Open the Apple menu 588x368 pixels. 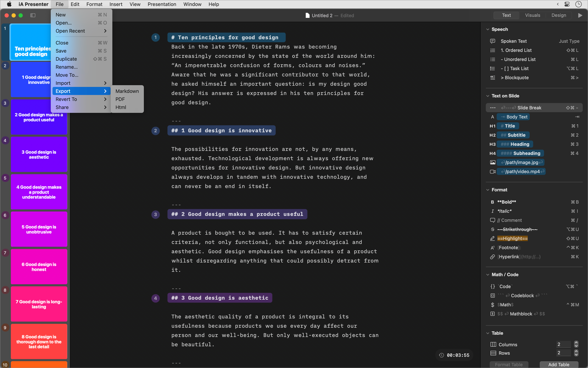9,4
